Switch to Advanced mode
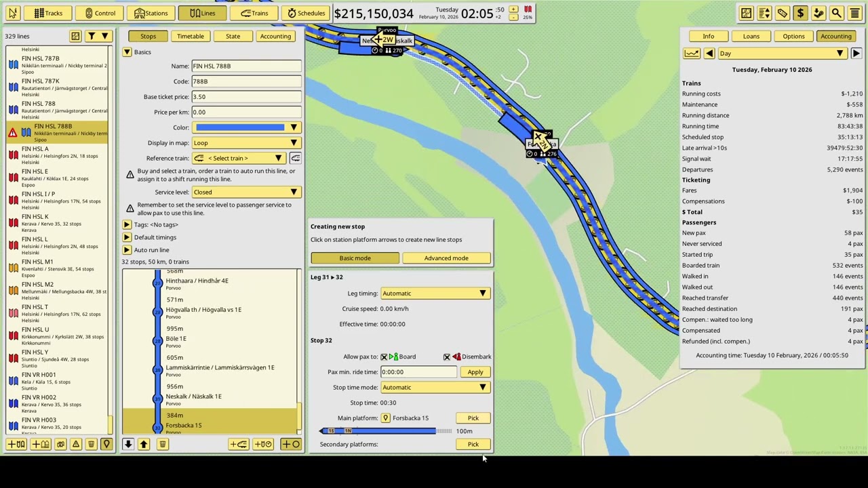The width and height of the screenshot is (868, 488). (446, 258)
